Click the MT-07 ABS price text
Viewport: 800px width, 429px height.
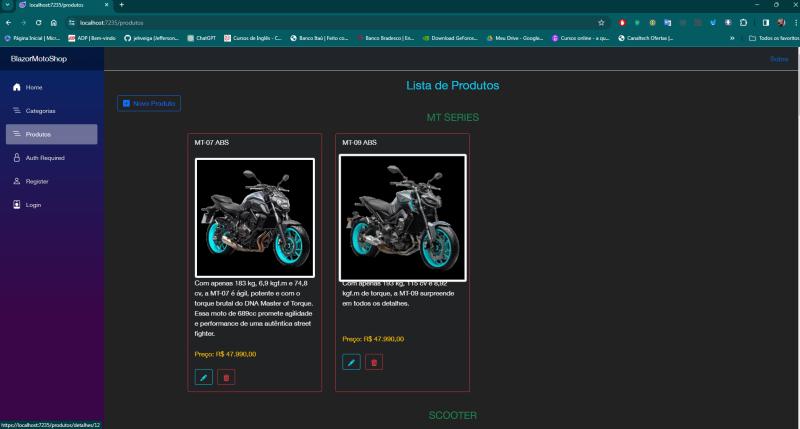tap(225, 354)
